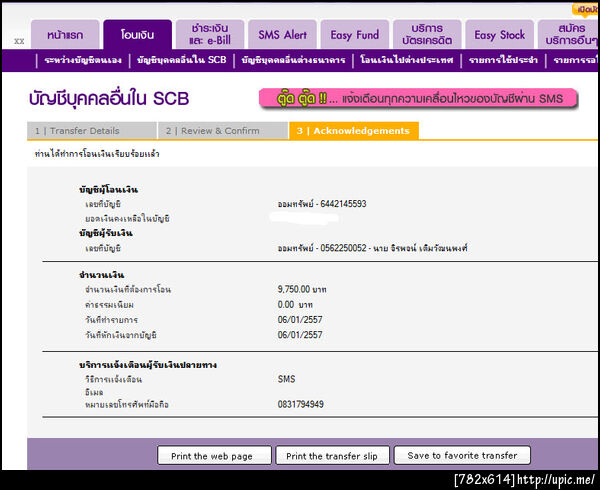Click sender account number 6442145593
Screen dimensions: 600x490
coord(343,204)
